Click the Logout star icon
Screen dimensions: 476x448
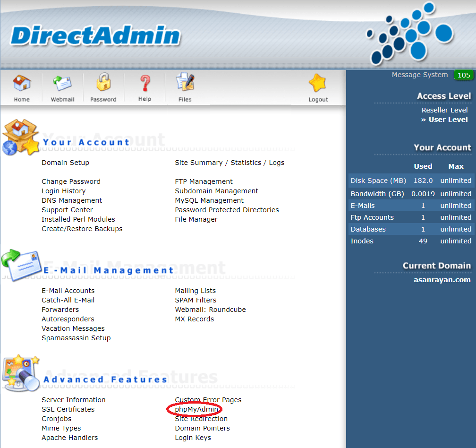[x=317, y=83]
